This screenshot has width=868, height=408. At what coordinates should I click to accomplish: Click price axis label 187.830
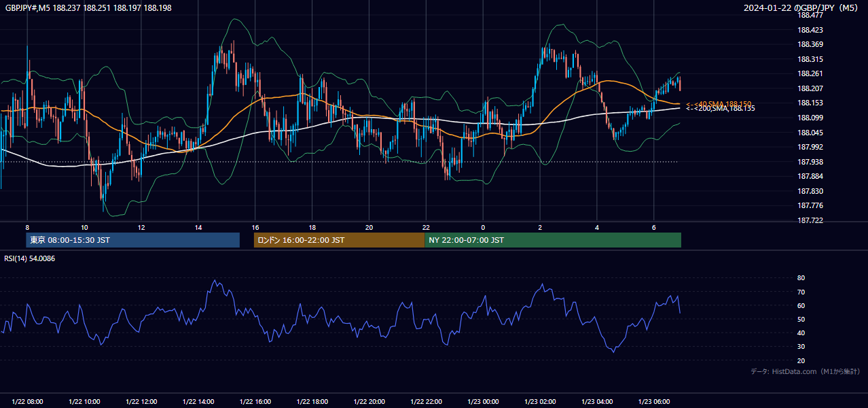pos(810,191)
